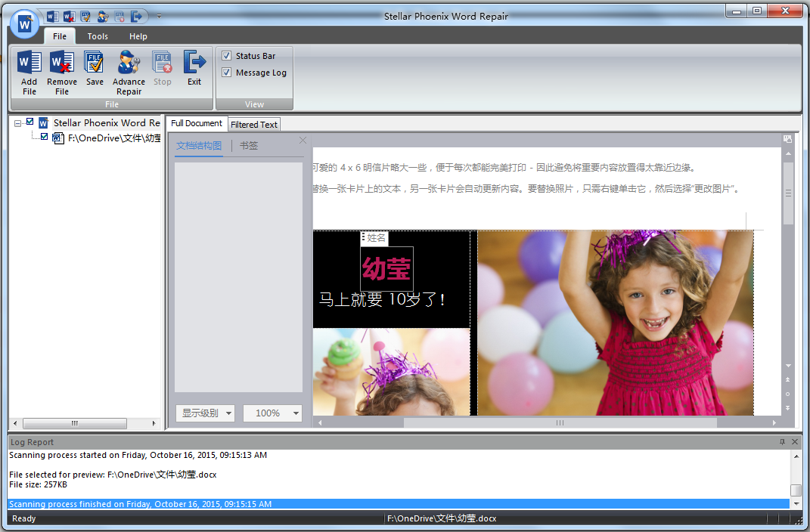
Task: Close the document structure navigation pane
Action: coord(303,140)
